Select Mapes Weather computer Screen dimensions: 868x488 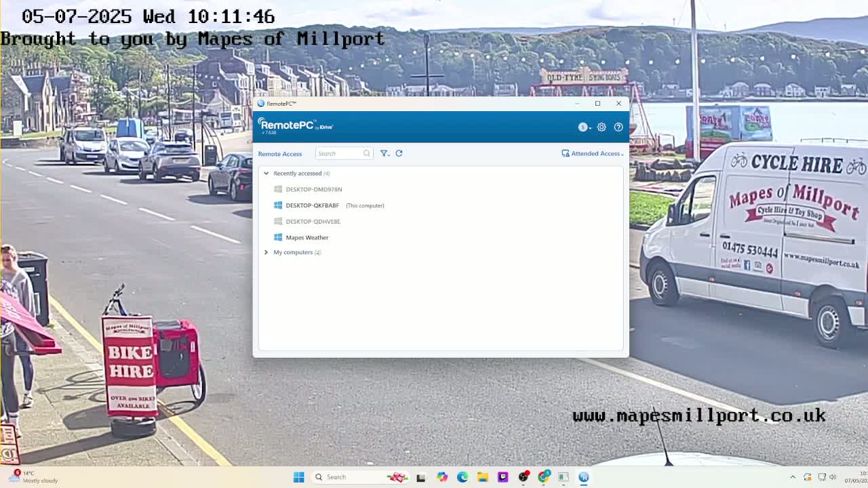(x=307, y=237)
